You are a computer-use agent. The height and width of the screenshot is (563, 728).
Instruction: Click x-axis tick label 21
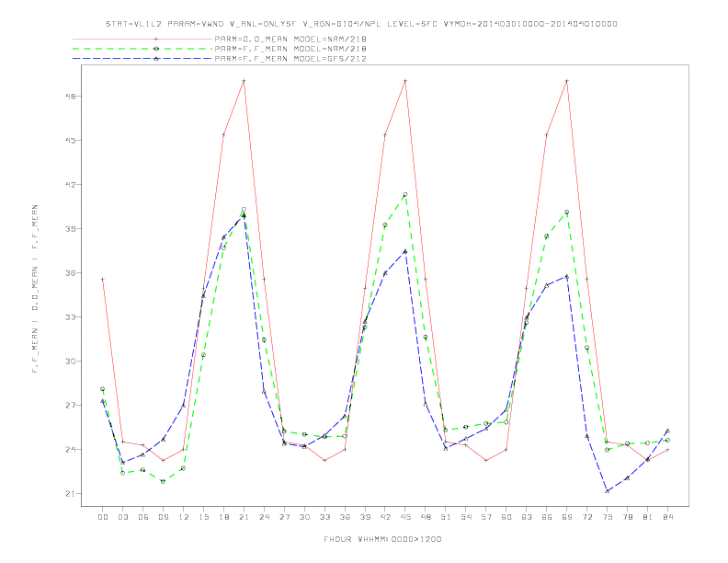point(244,517)
